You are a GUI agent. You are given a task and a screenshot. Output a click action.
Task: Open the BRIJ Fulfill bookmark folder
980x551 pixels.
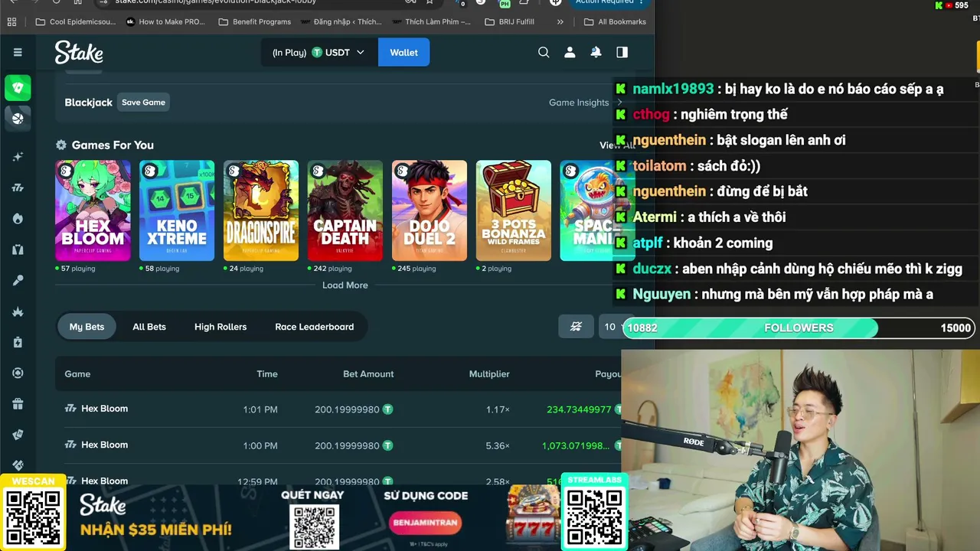point(509,21)
